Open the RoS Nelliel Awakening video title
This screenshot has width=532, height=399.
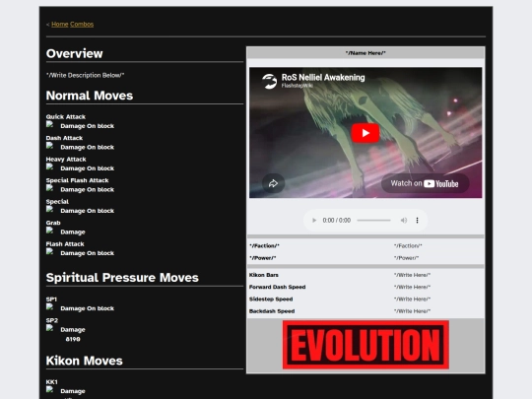pos(323,78)
